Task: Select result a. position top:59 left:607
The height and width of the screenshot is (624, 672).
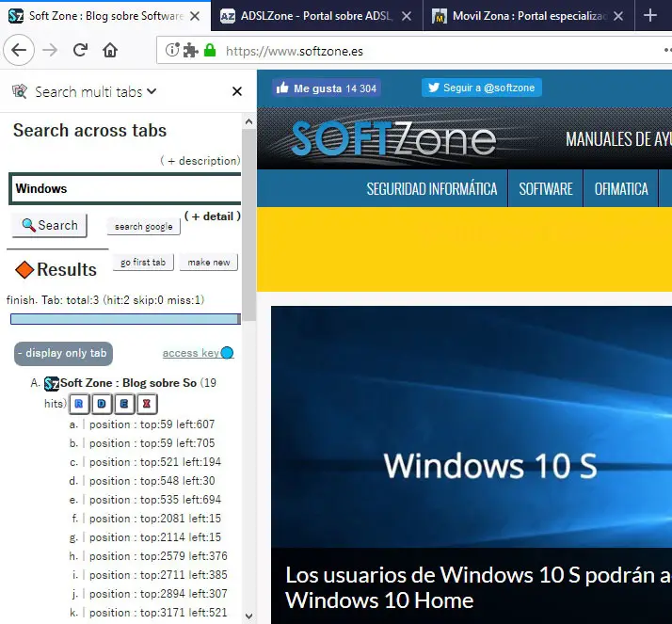Action: pos(152,424)
